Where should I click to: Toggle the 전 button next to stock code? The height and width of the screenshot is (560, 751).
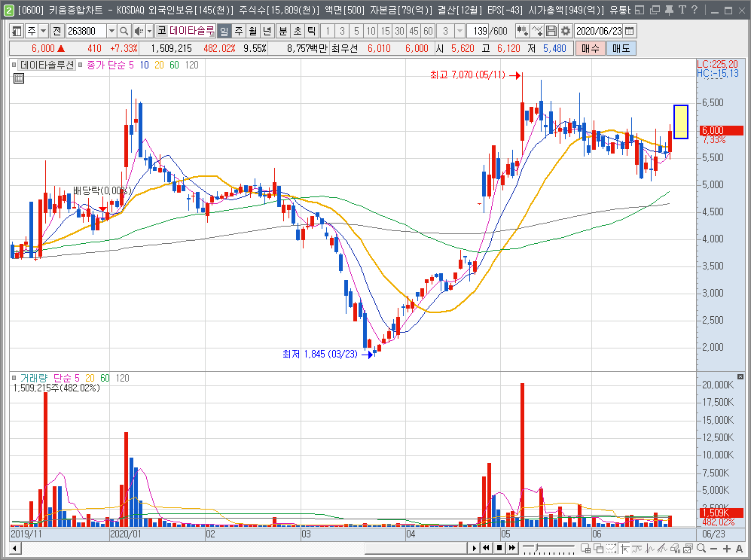click(x=56, y=31)
